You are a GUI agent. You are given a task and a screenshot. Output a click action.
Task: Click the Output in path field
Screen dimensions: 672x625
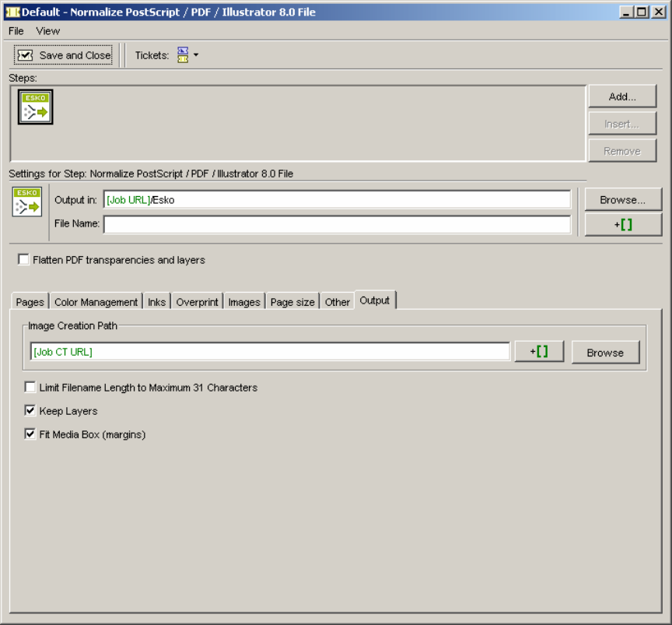337,200
